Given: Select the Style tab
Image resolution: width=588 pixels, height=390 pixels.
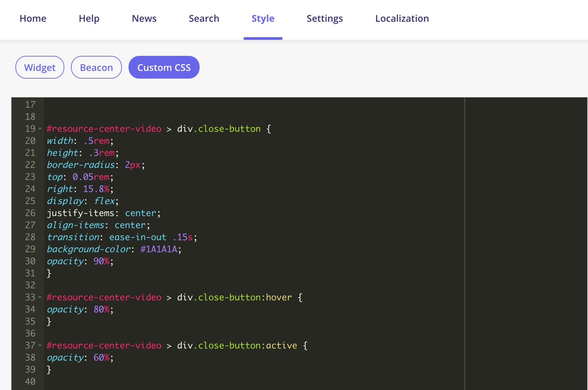Looking at the screenshot, I should click(x=263, y=18).
